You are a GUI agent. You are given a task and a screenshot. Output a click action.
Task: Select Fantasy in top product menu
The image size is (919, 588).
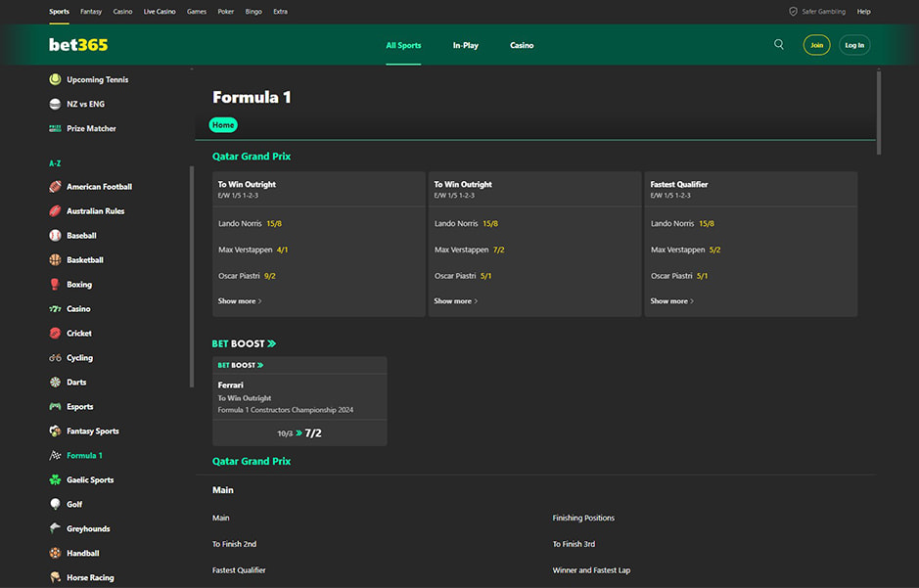click(x=91, y=11)
